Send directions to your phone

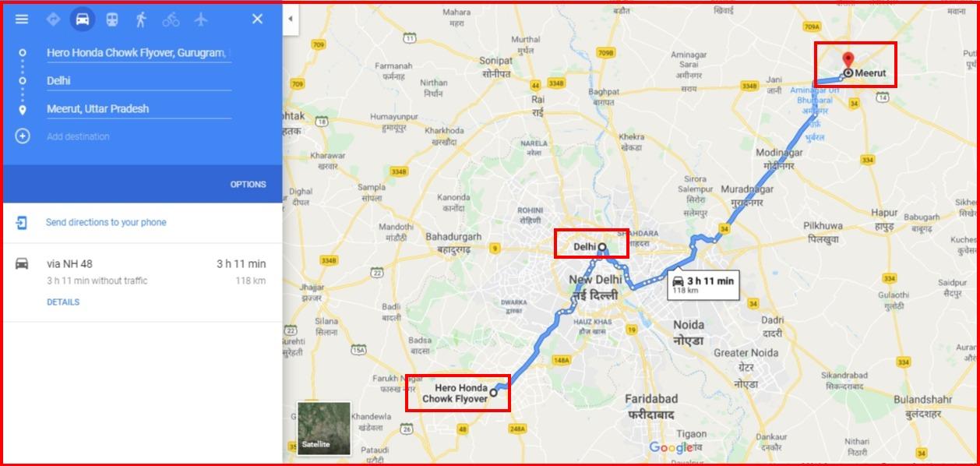106,222
